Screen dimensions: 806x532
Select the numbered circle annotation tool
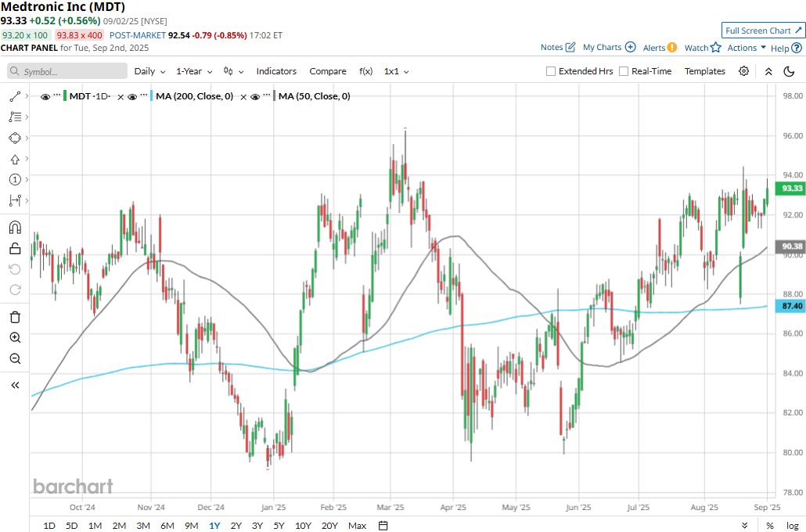pos(15,179)
